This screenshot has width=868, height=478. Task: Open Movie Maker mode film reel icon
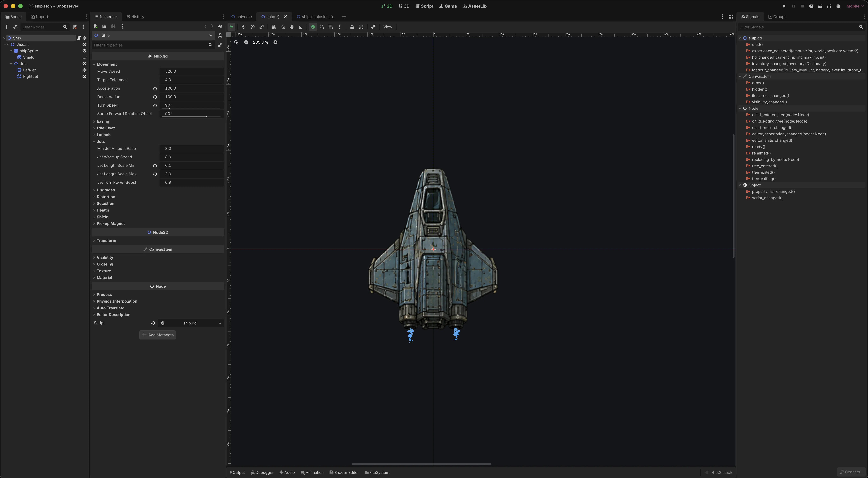point(838,6)
